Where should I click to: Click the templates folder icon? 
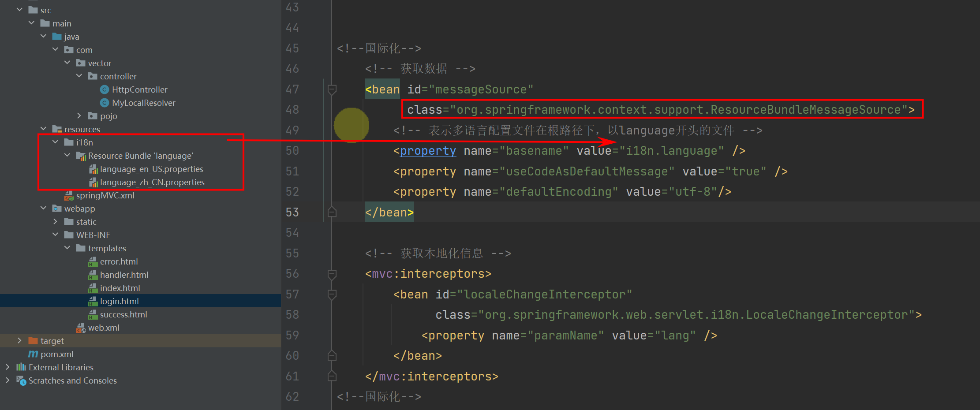81,248
